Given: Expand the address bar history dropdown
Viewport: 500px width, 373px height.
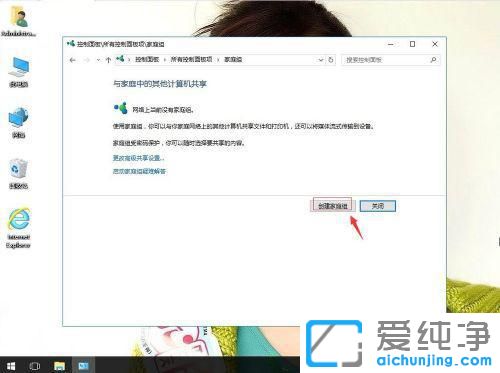Looking at the screenshot, I should [x=320, y=60].
